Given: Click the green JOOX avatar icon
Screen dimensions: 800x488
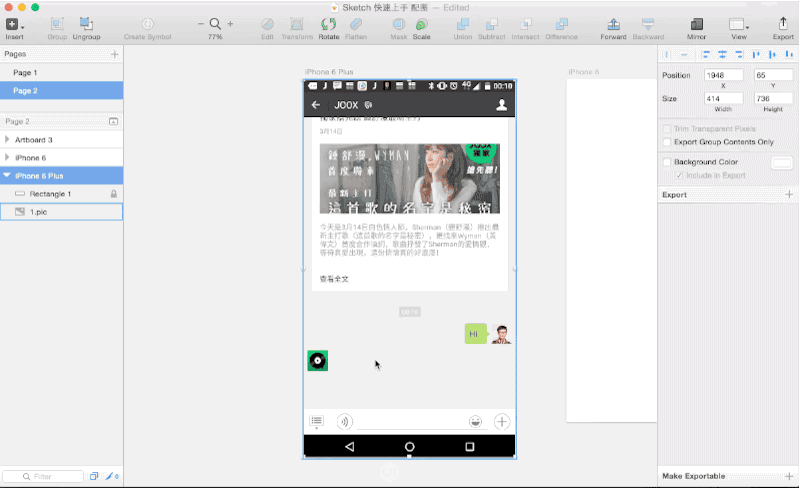Looking at the screenshot, I should [x=317, y=360].
